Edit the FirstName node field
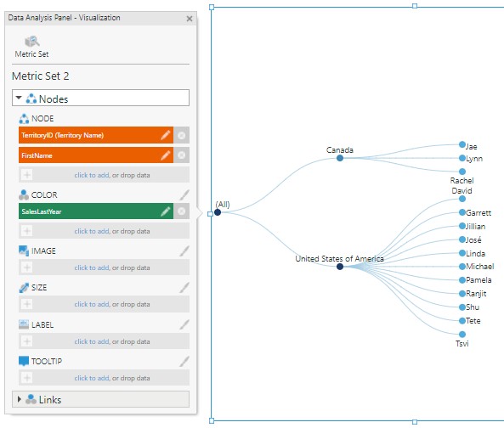This screenshot has width=504, height=428. (x=165, y=155)
